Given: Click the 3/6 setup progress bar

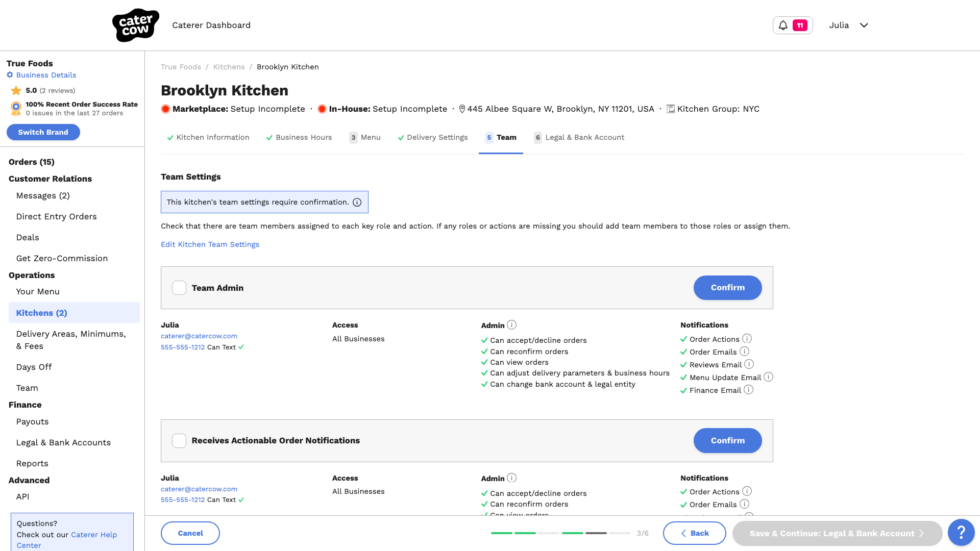Looking at the screenshot, I should click(560, 533).
